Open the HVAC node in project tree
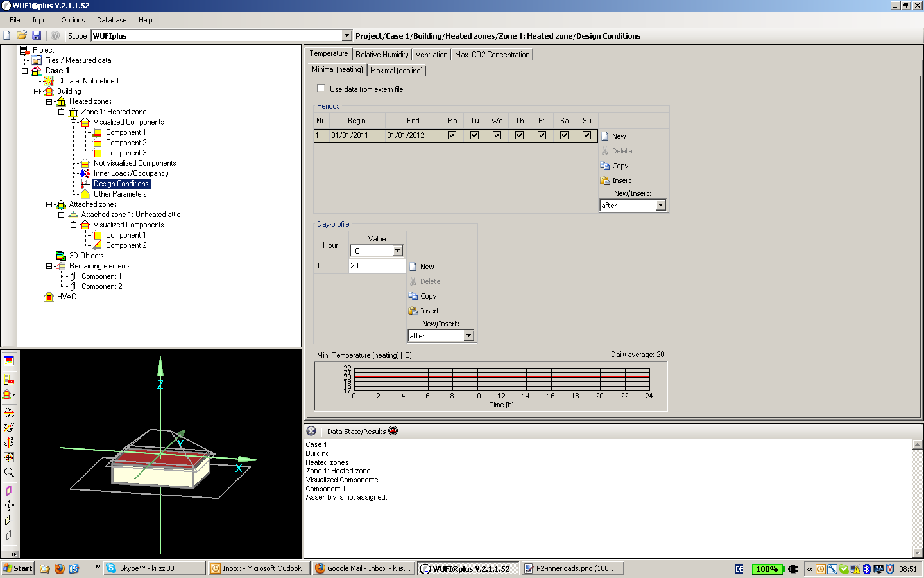The width and height of the screenshot is (924, 578). [66, 297]
